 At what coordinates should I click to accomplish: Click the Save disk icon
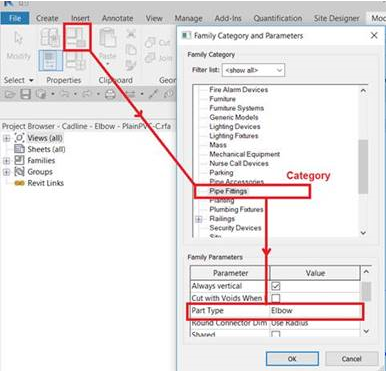pos(25,94)
